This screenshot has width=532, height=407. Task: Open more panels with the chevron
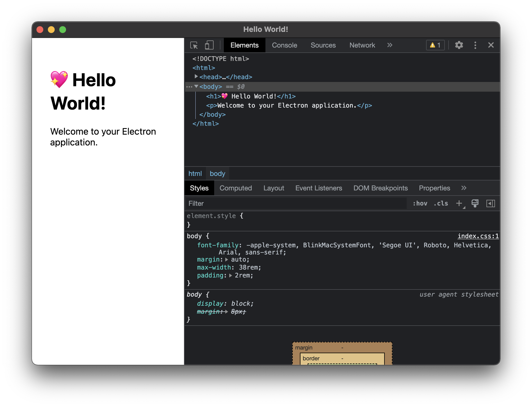tap(390, 45)
